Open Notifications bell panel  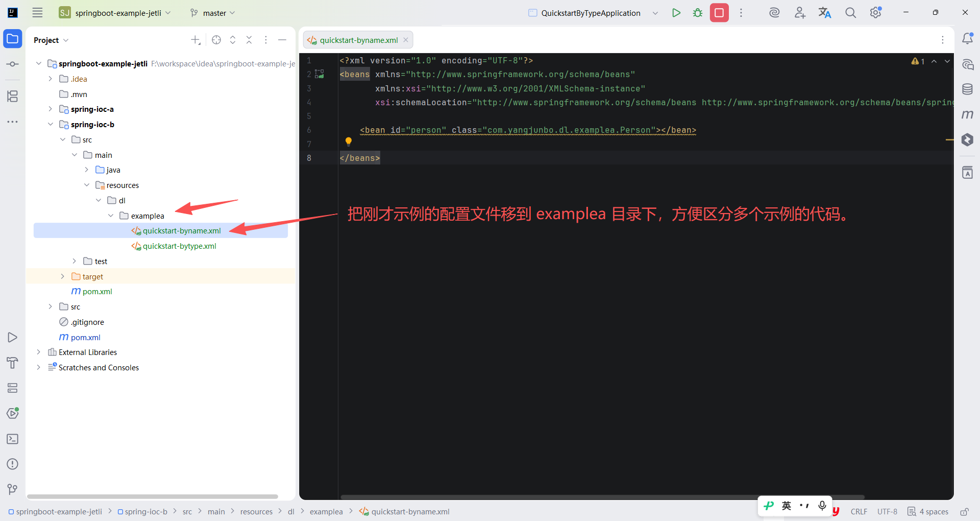pos(967,39)
